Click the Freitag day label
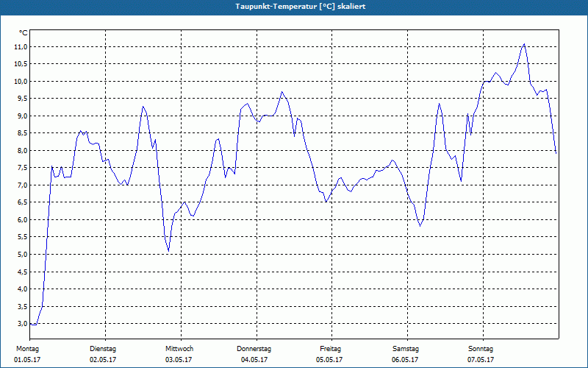 click(330, 349)
